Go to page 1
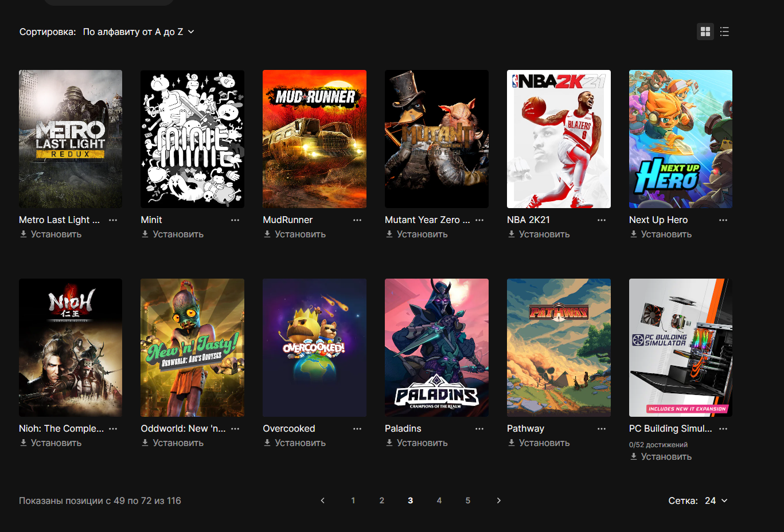The height and width of the screenshot is (532, 784). click(353, 500)
